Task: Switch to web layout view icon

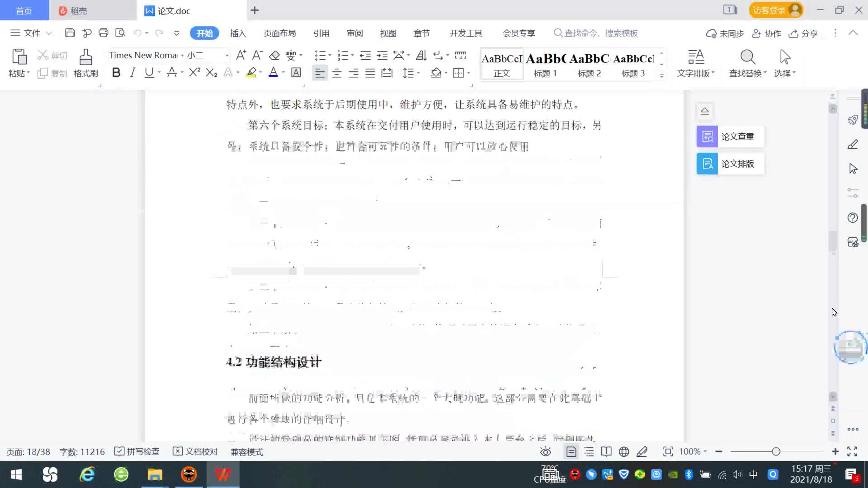Action: coord(624,452)
